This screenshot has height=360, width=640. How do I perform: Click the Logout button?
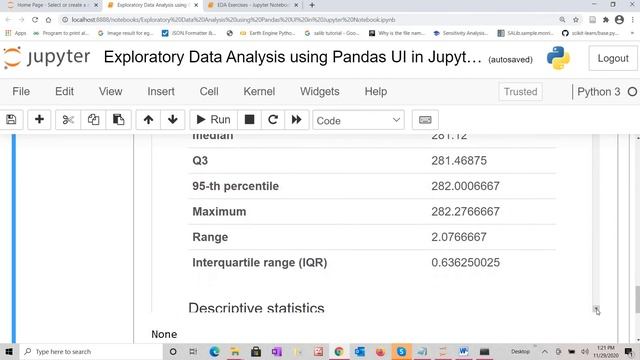(x=613, y=58)
